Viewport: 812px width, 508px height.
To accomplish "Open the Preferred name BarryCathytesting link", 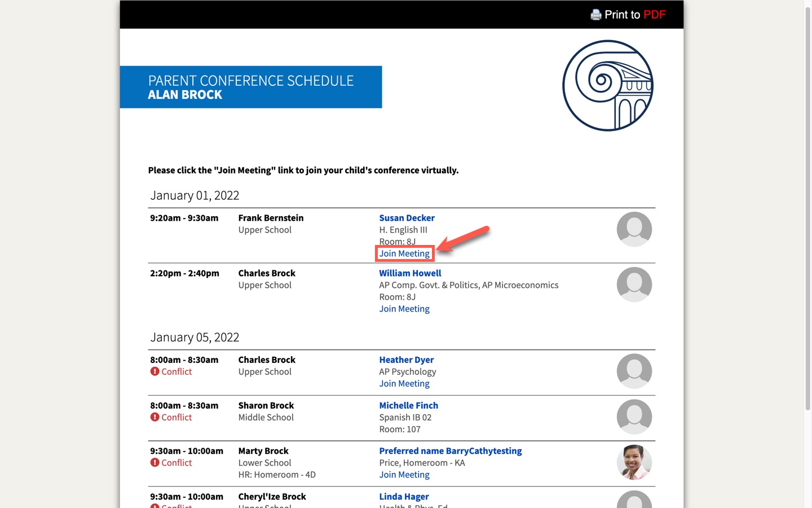I will click(x=450, y=451).
